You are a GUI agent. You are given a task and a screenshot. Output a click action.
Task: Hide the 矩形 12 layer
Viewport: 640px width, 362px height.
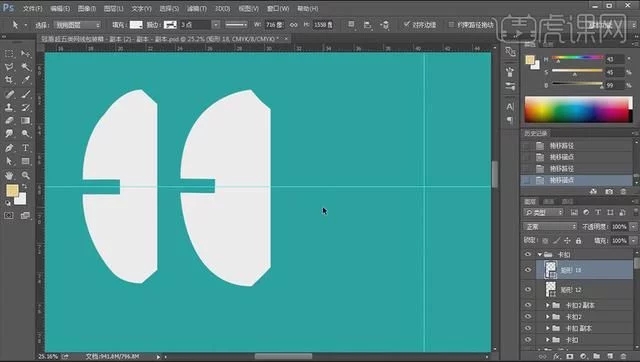[x=528, y=289]
